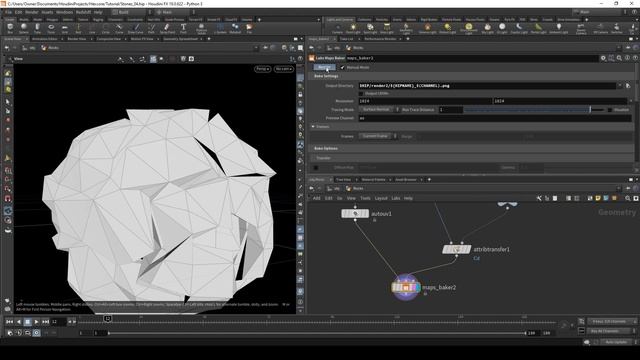Click the Preview Channel input field
640x360 pixels.
coord(495,118)
